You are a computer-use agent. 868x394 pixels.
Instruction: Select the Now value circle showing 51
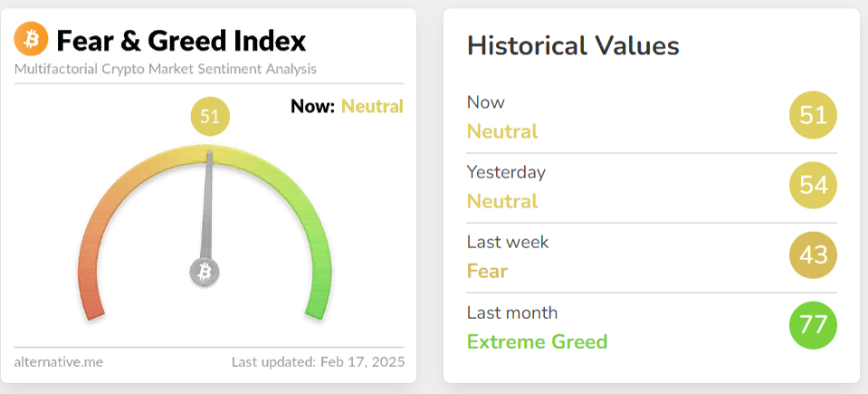pos(813,115)
